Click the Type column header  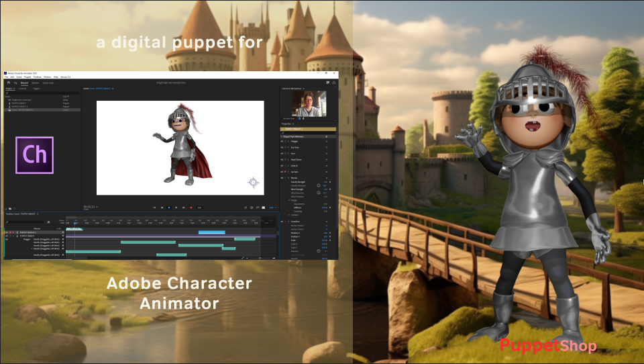65,96
